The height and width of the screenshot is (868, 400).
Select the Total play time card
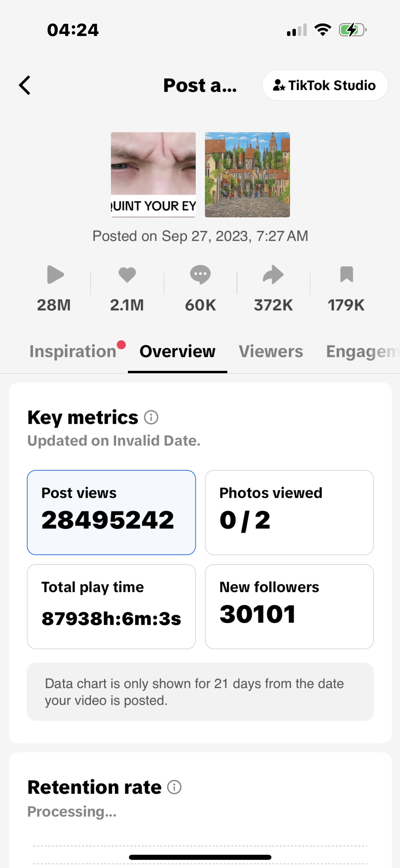111,607
